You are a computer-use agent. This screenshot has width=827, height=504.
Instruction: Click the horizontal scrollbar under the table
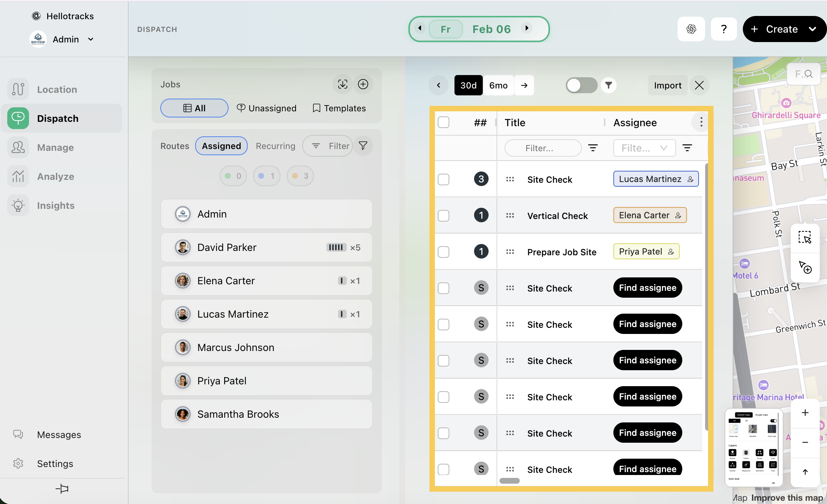click(509, 481)
